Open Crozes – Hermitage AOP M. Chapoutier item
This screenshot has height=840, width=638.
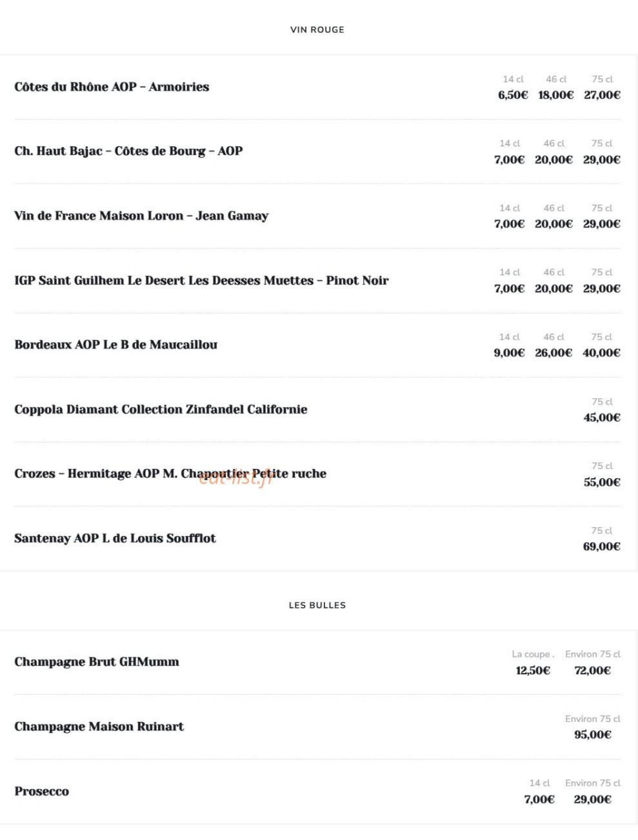(170, 474)
